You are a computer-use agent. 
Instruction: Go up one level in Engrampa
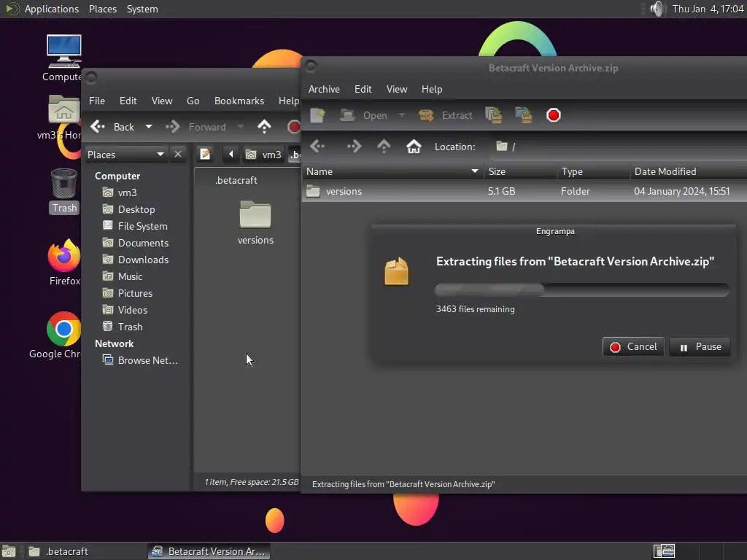384,146
